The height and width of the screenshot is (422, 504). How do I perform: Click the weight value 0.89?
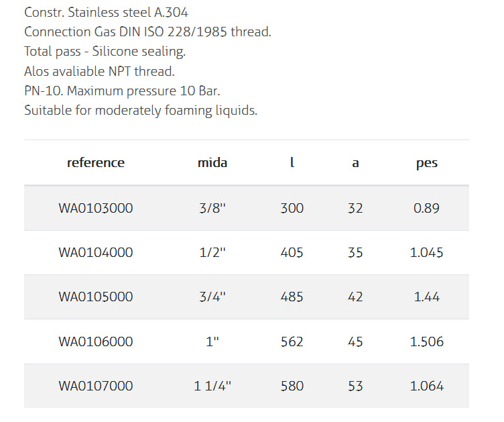click(426, 208)
